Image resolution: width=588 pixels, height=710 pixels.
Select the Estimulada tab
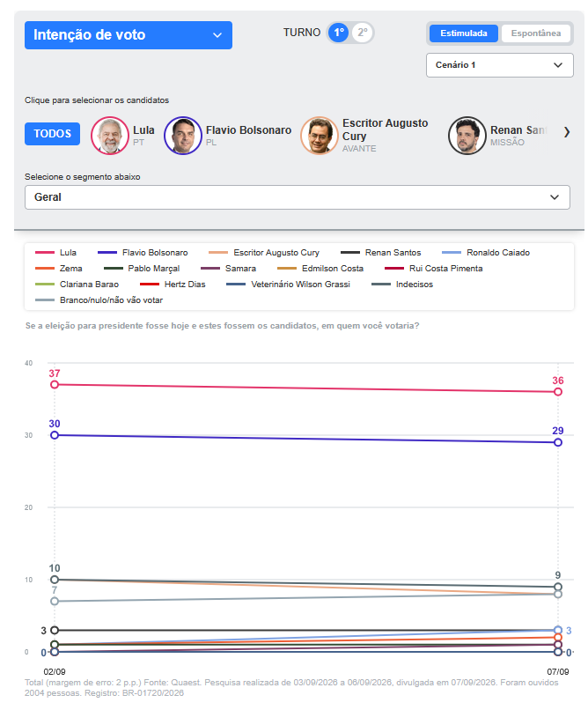pyautogui.click(x=464, y=33)
